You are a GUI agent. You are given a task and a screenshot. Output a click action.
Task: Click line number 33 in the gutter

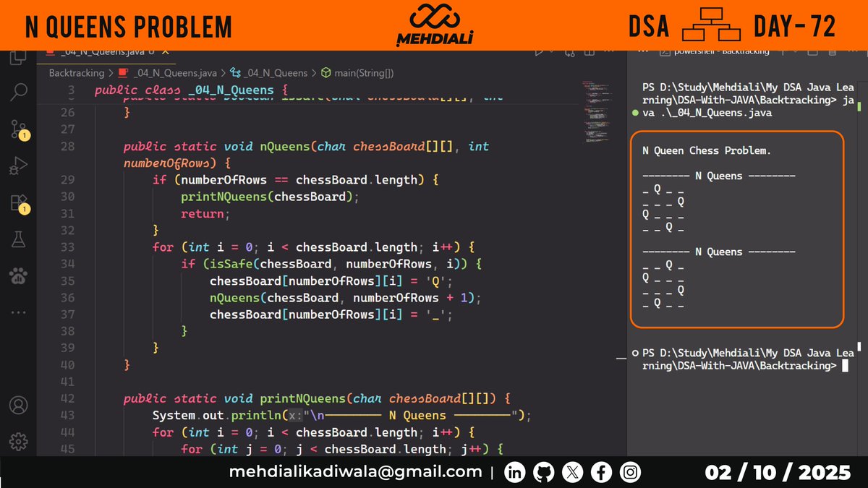pyautogui.click(x=67, y=247)
